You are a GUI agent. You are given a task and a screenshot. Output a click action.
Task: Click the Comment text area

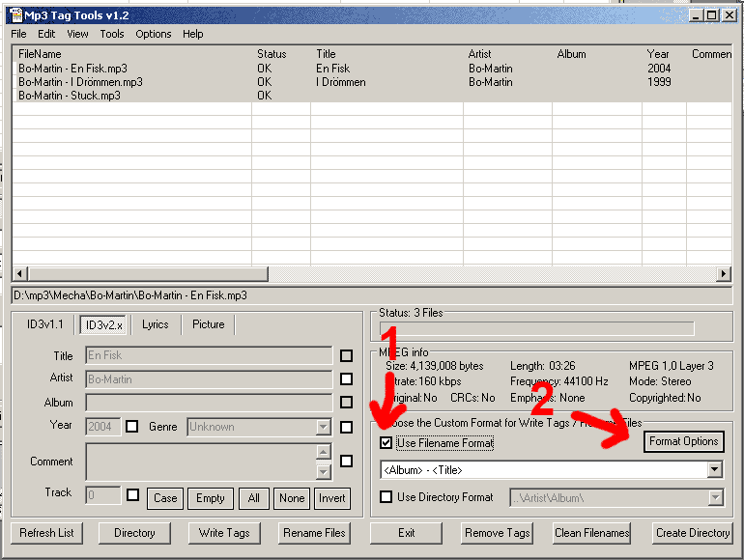click(201, 462)
